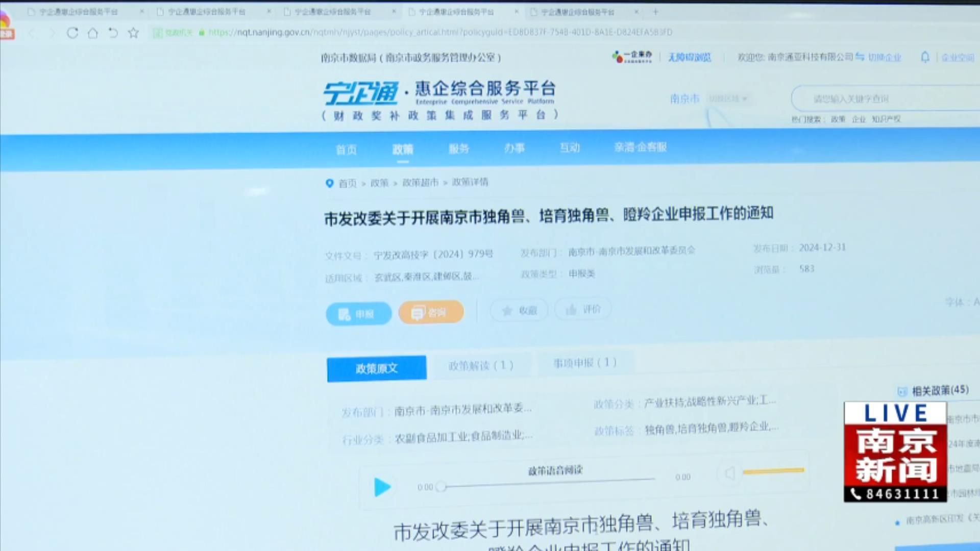Open 办事 in the navigation bar

click(514, 148)
